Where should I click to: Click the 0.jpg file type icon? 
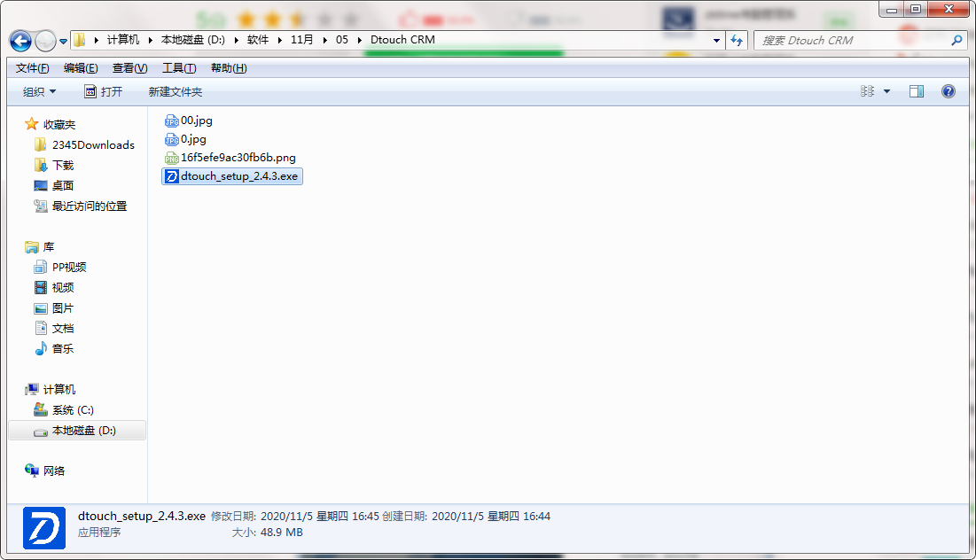tap(172, 139)
